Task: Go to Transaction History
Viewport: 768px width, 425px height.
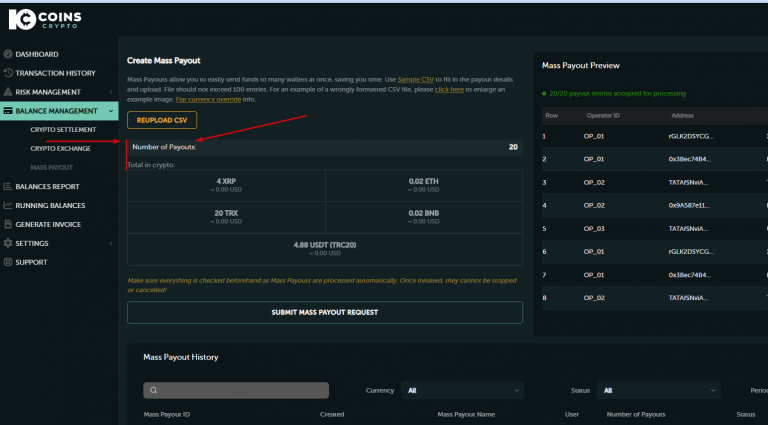Action: [55, 73]
